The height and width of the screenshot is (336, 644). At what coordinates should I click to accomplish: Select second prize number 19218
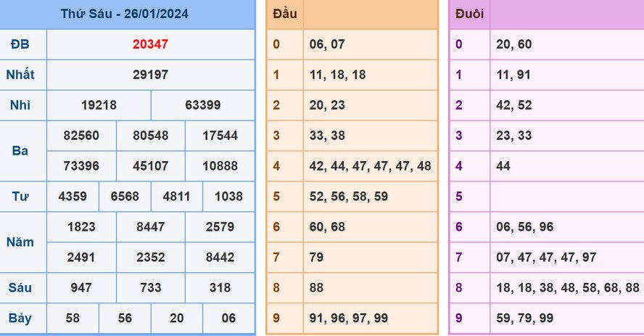(99, 105)
